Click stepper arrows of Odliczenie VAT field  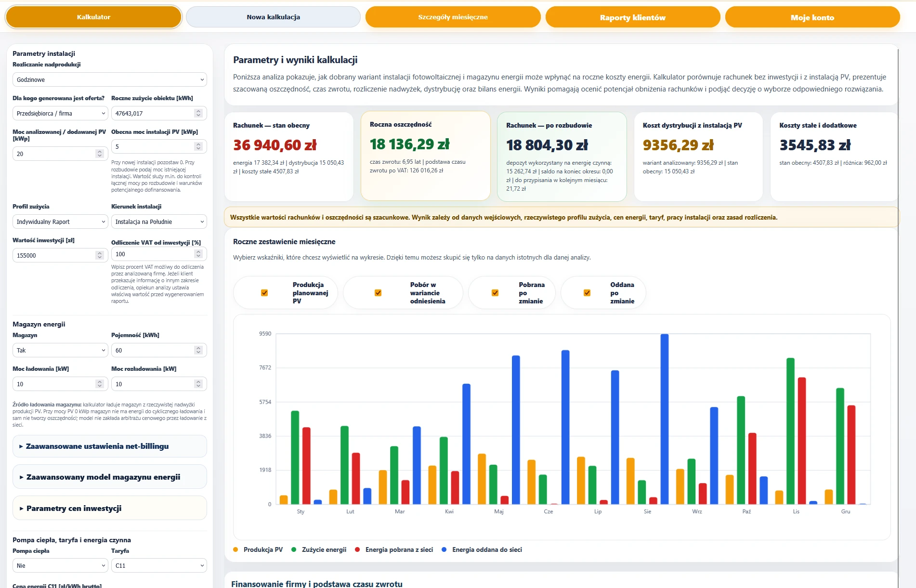pyautogui.click(x=198, y=254)
